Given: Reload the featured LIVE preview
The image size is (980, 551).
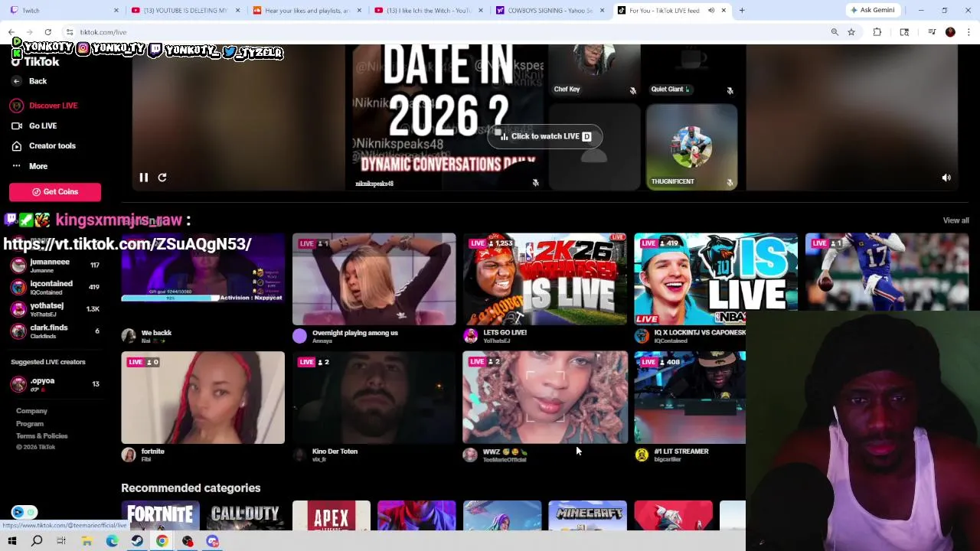Looking at the screenshot, I should (162, 178).
